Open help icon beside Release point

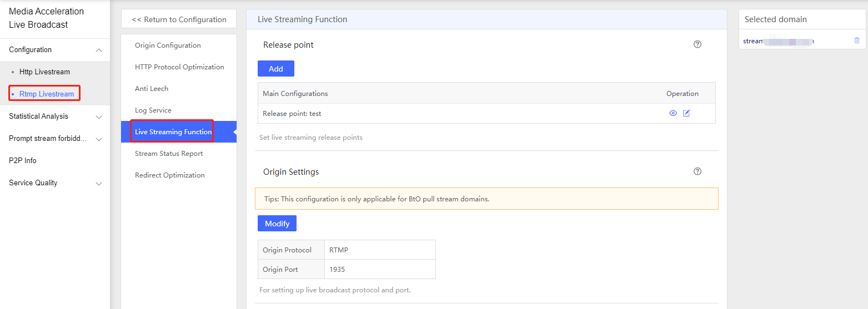(x=698, y=44)
